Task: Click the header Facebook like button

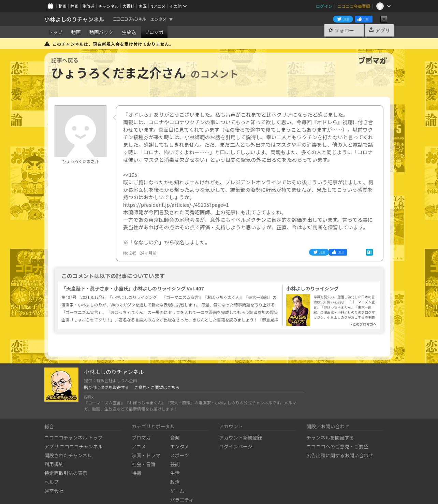Action: [364, 19]
